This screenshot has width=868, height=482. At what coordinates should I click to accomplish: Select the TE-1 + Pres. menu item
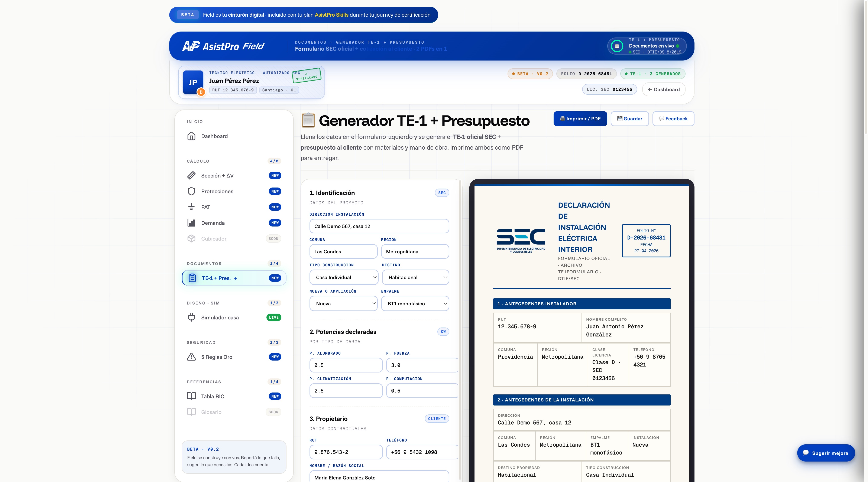pos(234,278)
